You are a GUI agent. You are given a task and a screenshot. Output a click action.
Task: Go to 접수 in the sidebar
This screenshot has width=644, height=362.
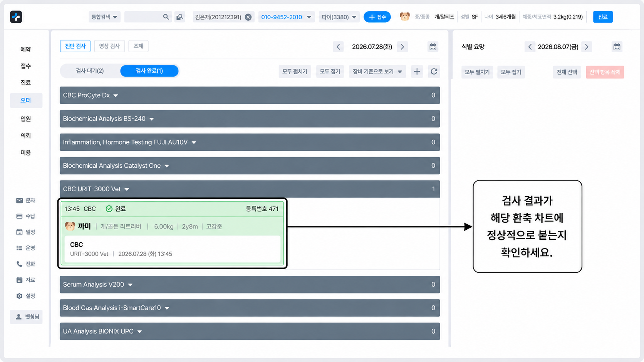[x=26, y=66]
